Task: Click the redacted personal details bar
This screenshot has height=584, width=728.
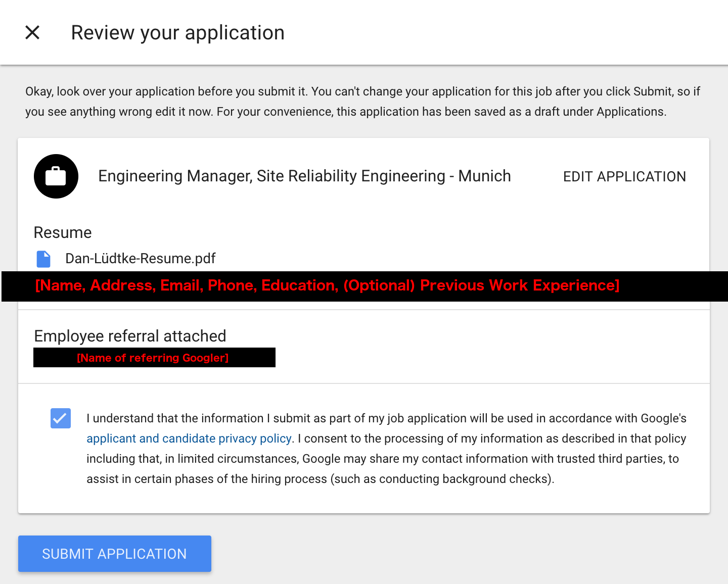Action: click(327, 286)
